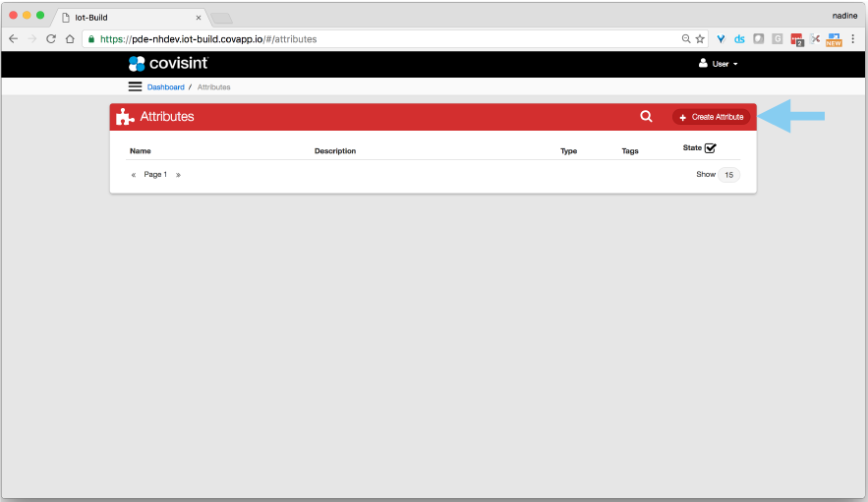Open the hamburger navigation menu
The height and width of the screenshot is (502, 868).
point(135,86)
